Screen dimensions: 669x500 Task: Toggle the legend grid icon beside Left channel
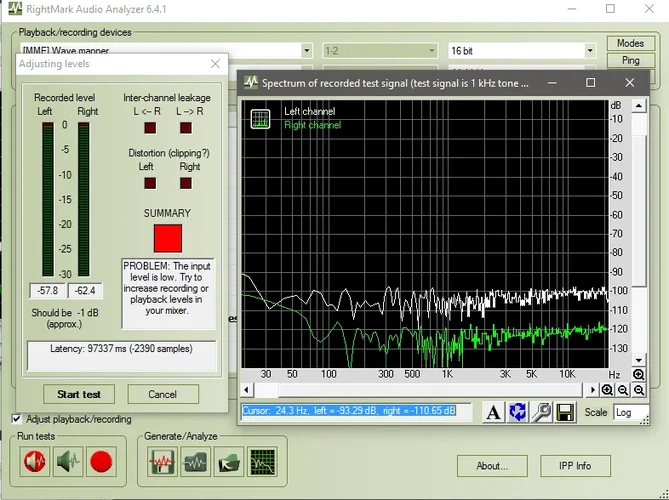click(x=261, y=119)
